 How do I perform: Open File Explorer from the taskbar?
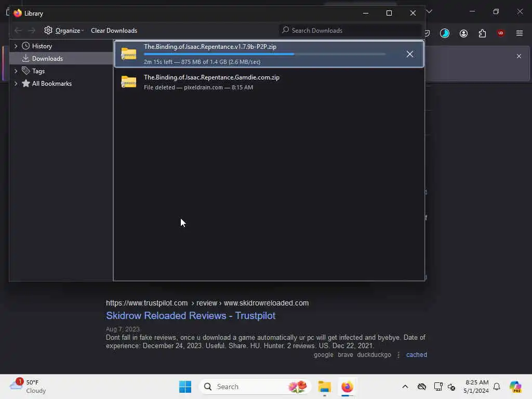(x=324, y=387)
